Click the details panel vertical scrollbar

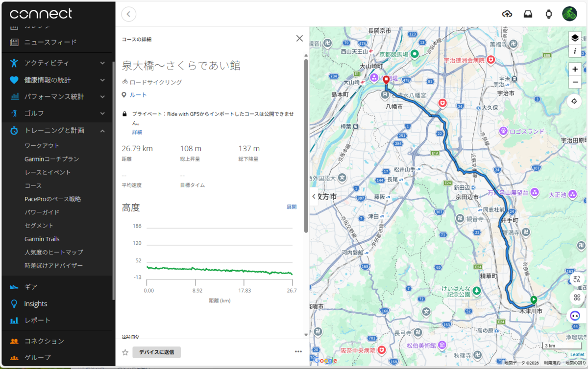[306, 145]
